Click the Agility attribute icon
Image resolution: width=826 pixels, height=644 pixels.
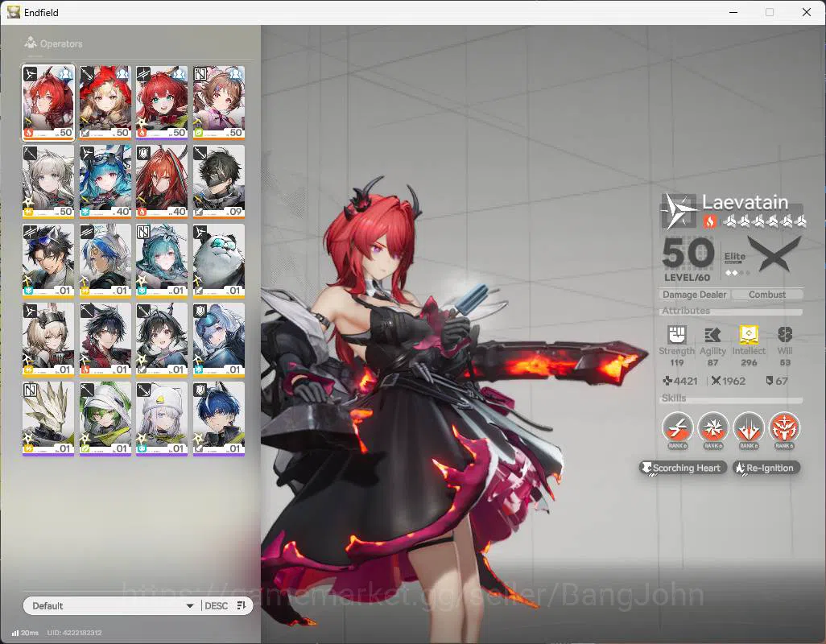(712, 334)
